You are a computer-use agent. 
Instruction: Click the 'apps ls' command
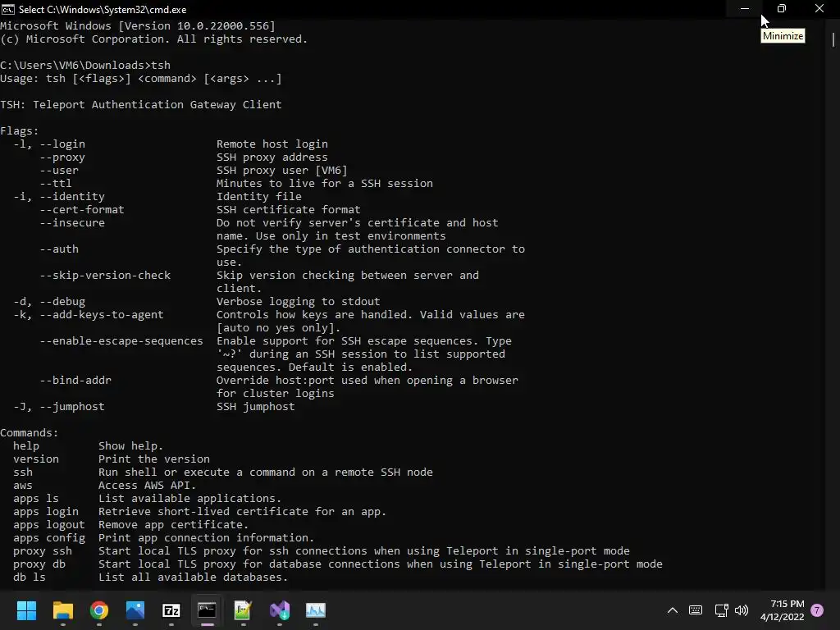click(36, 499)
